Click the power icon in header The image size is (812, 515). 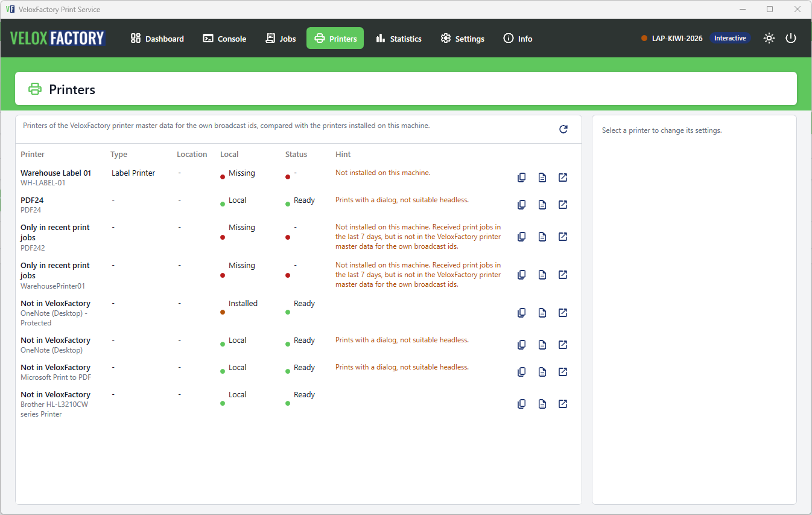click(791, 38)
